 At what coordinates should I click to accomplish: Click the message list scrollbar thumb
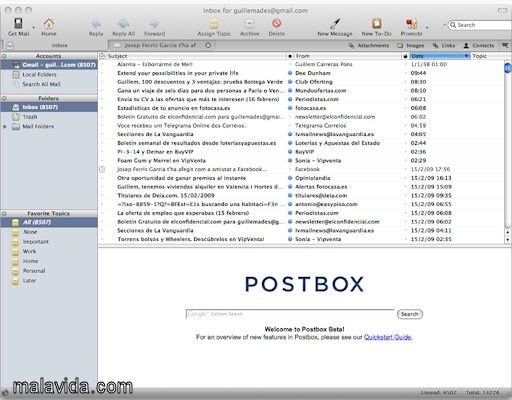pos(507,68)
